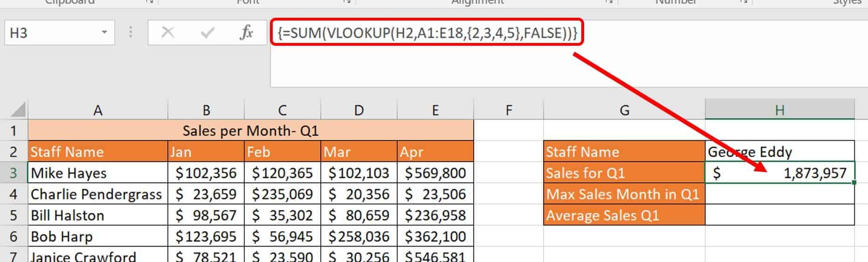This screenshot has height=262, width=868.
Task: Select column A header
Action: click(97, 110)
